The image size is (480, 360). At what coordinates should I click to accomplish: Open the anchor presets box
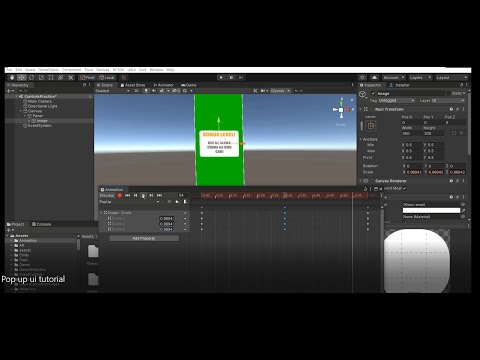pyautogui.click(x=370, y=126)
